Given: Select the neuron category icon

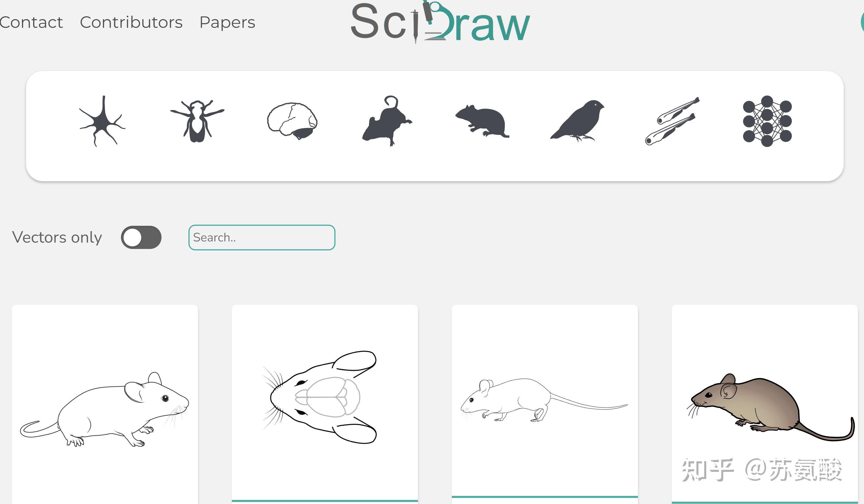Looking at the screenshot, I should (102, 121).
